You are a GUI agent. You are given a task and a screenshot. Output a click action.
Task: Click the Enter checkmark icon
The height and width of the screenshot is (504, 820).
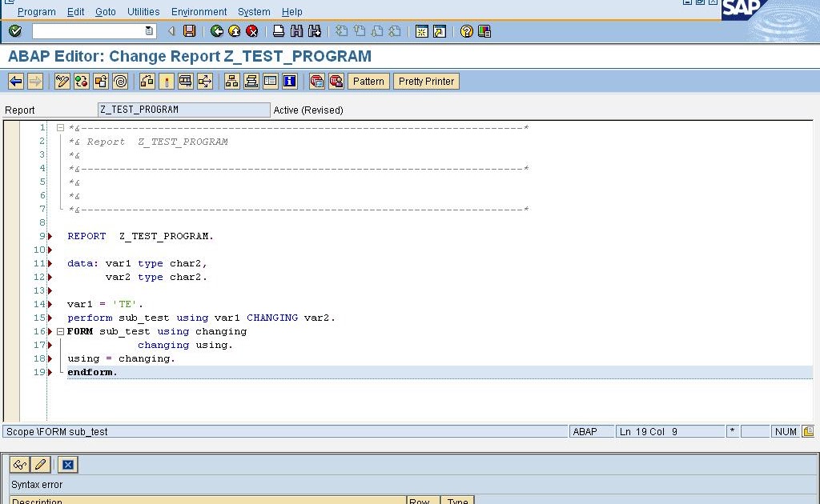point(15,31)
